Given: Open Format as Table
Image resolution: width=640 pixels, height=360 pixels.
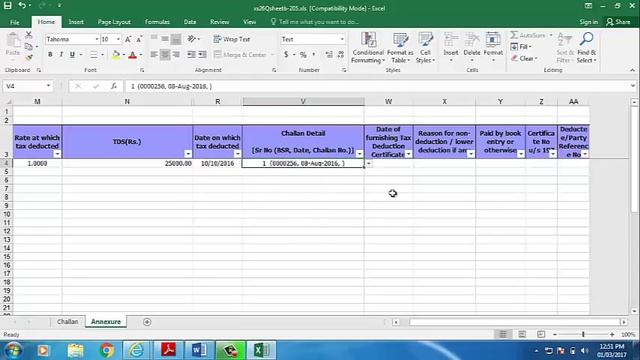Looking at the screenshot, I should (x=400, y=47).
